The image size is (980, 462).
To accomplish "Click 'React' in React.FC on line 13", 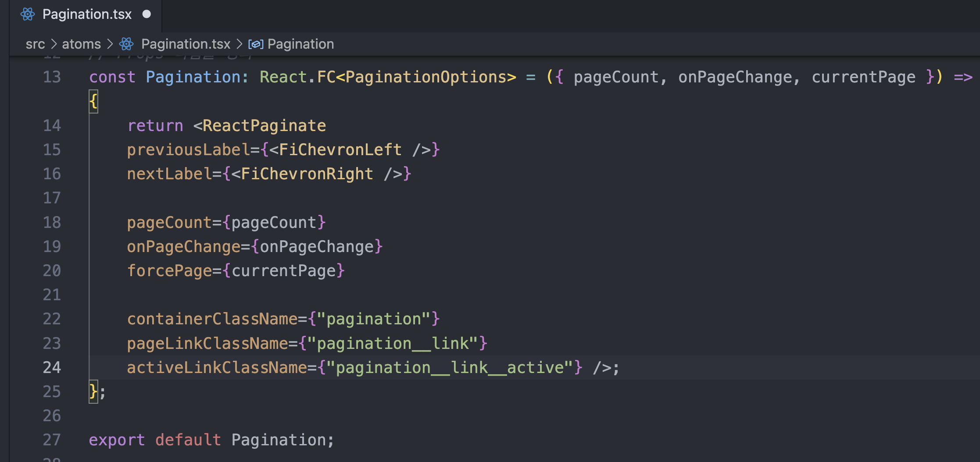I will point(283,77).
